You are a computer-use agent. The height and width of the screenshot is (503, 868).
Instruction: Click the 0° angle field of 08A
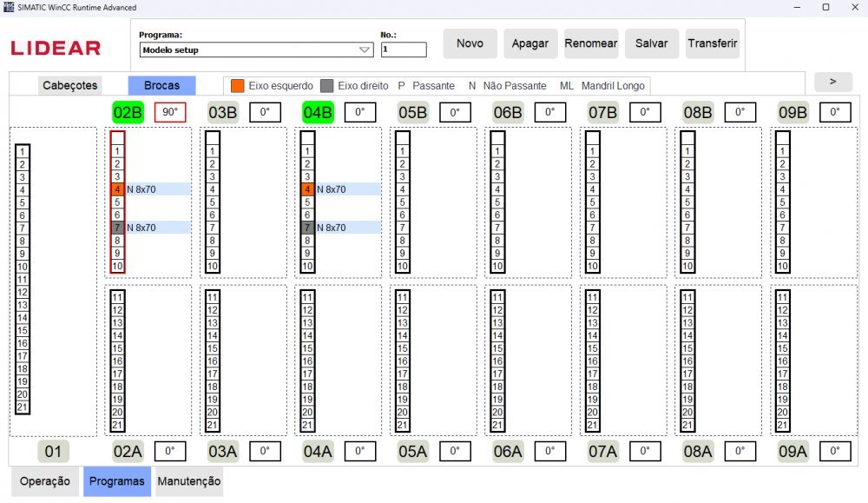(x=740, y=451)
